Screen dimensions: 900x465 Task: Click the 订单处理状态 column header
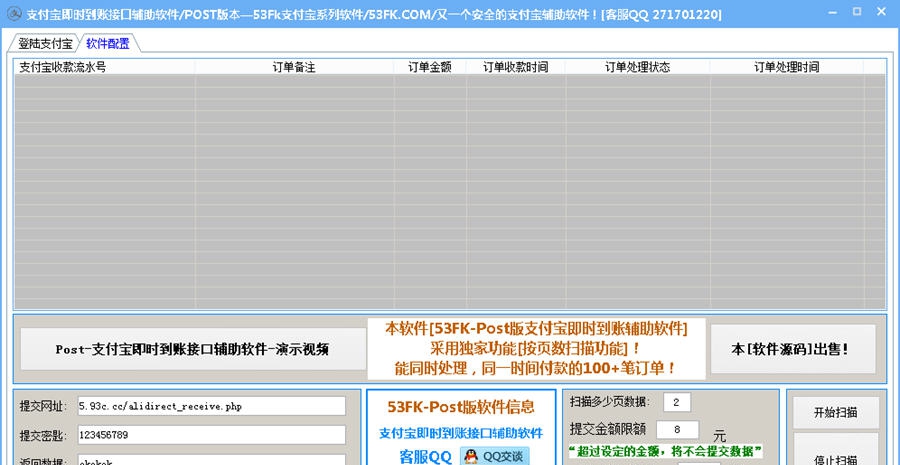click(637, 67)
